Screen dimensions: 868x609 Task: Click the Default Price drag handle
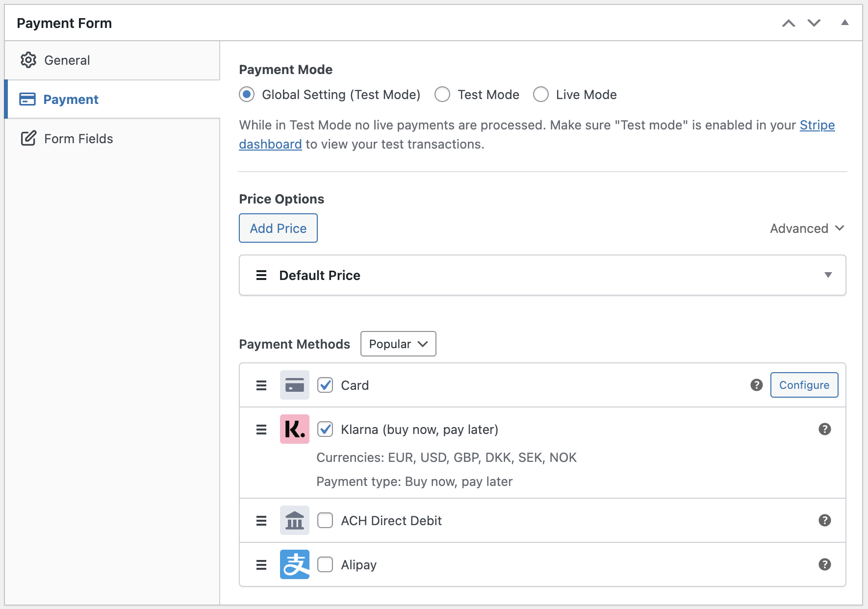261,275
